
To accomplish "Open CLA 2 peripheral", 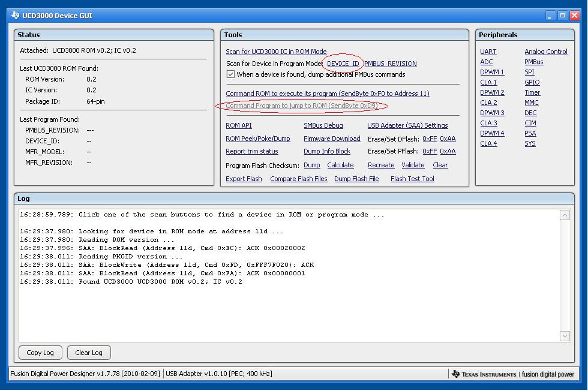I will pos(488,103).
